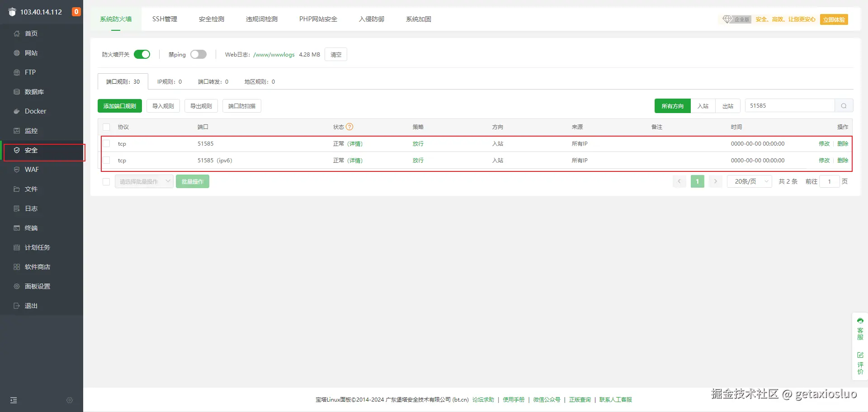868x412 pixels.
Task: Click the 添加端口规则 button
Action: point(120,106)
